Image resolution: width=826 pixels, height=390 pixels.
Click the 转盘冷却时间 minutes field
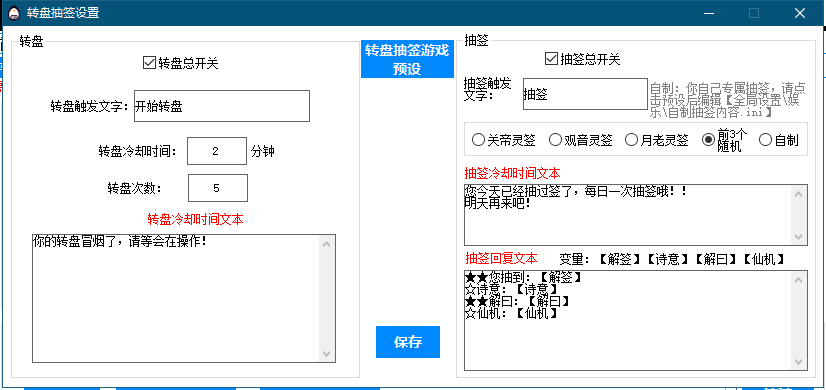pyautogui.click(x=217, y=151)
